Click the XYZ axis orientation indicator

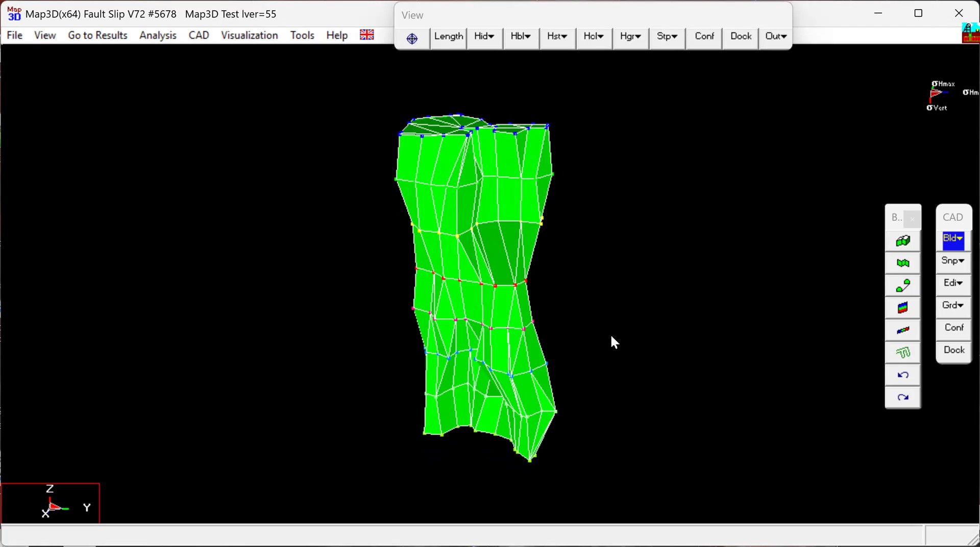click(51, 504)
